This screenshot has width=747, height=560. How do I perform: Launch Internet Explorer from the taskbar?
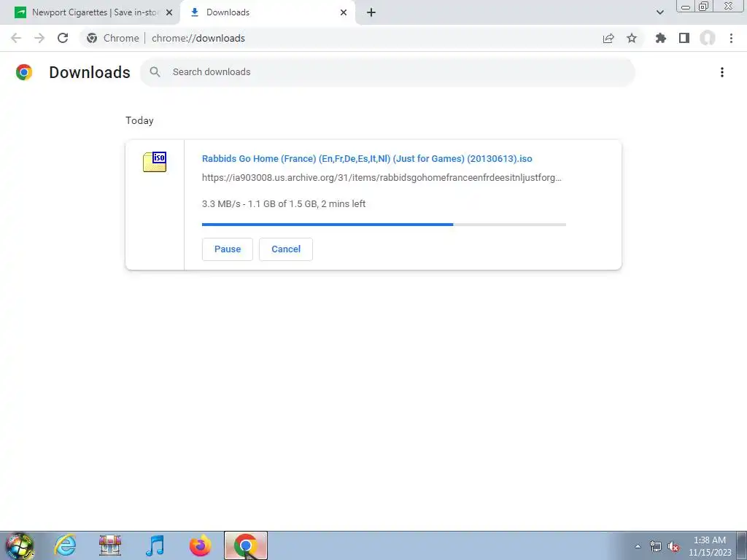(65, 545)
